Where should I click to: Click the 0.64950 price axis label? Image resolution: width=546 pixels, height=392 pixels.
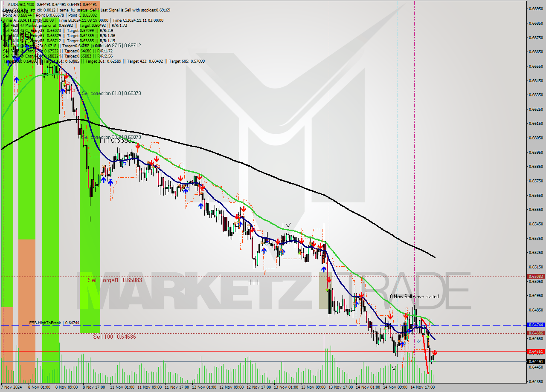click(x=536, y=295)
